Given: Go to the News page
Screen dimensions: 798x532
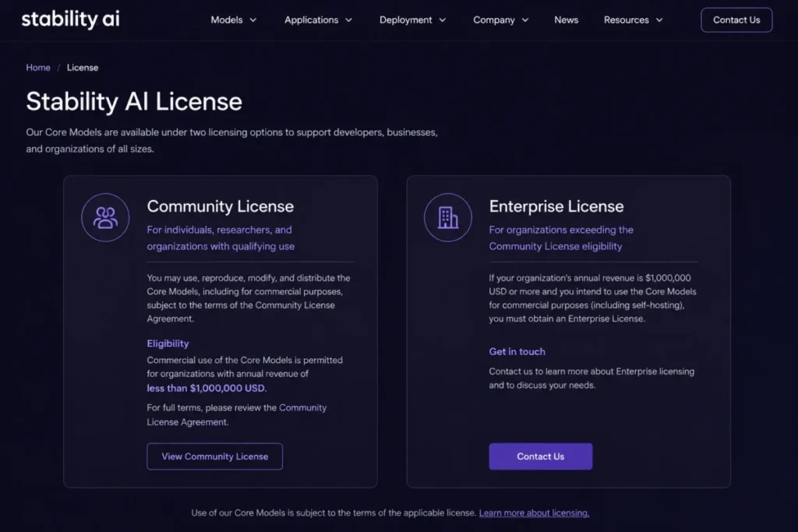Looking at the screenshot, I should [566, 19].
